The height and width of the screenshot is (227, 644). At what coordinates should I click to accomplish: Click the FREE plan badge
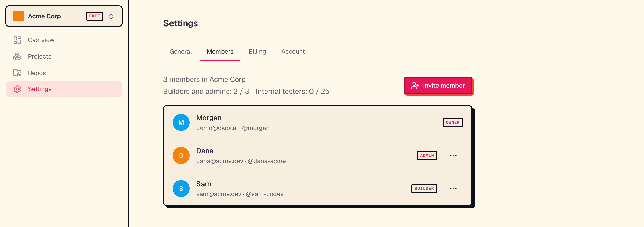point(95,16)
